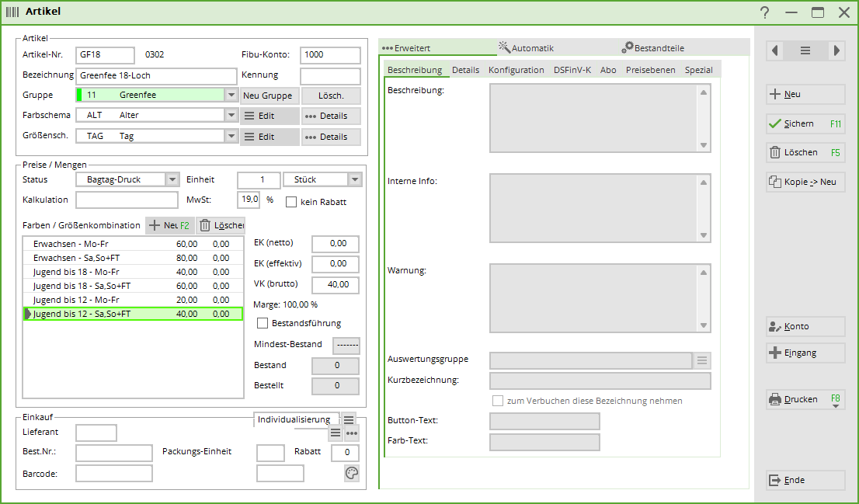
Task: Enable the kein Rabatt checkbox
Action: [292, 202]
